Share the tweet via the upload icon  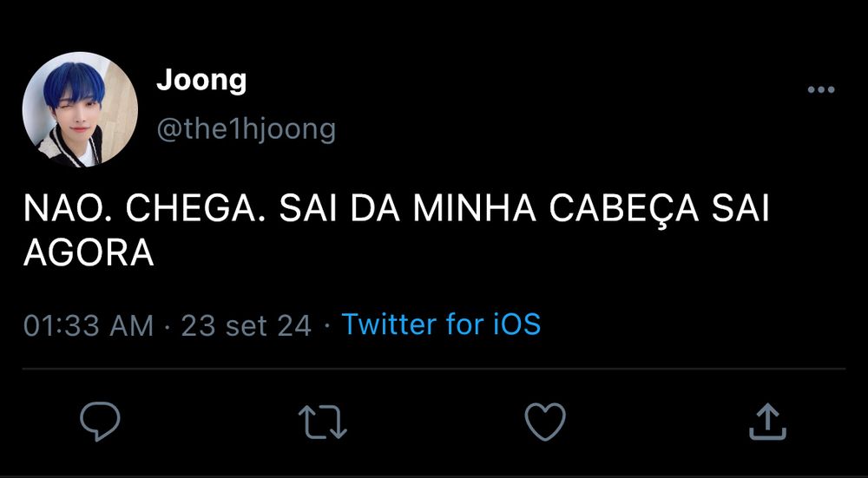click(x=767, y=422)
